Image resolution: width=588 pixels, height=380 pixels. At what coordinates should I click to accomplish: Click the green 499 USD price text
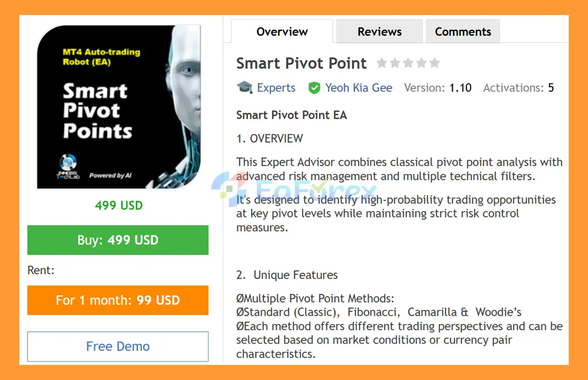click(x=119, y=205)
